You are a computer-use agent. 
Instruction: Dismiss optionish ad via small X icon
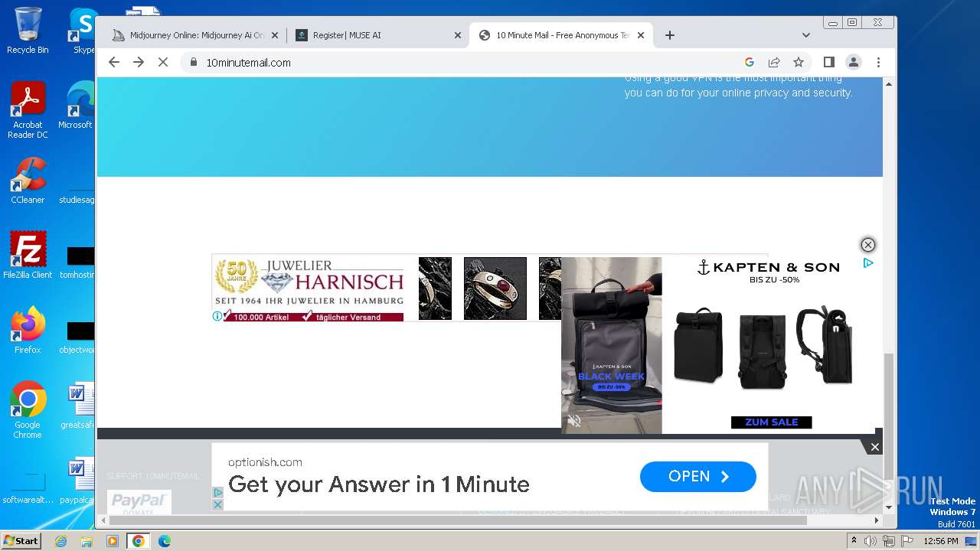217,504
